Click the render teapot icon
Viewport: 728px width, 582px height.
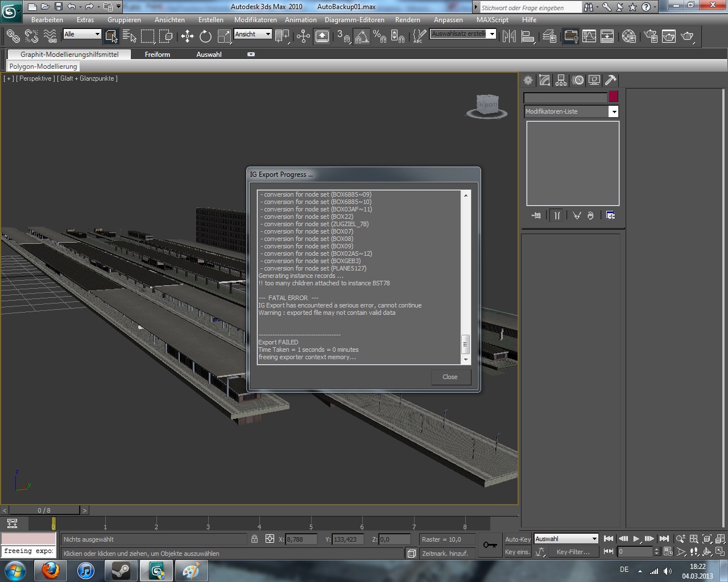(688, 36)
